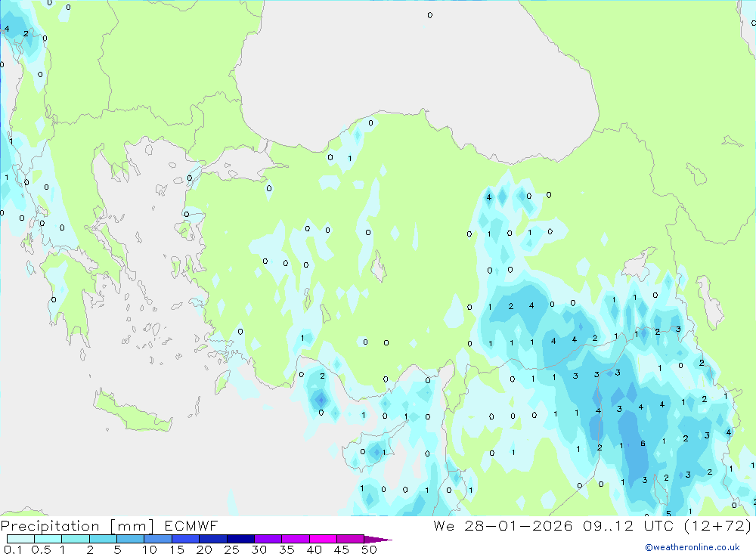Click the "ECMWF" model label
Screen dimensions: 756x554
[x=191, y=525]
